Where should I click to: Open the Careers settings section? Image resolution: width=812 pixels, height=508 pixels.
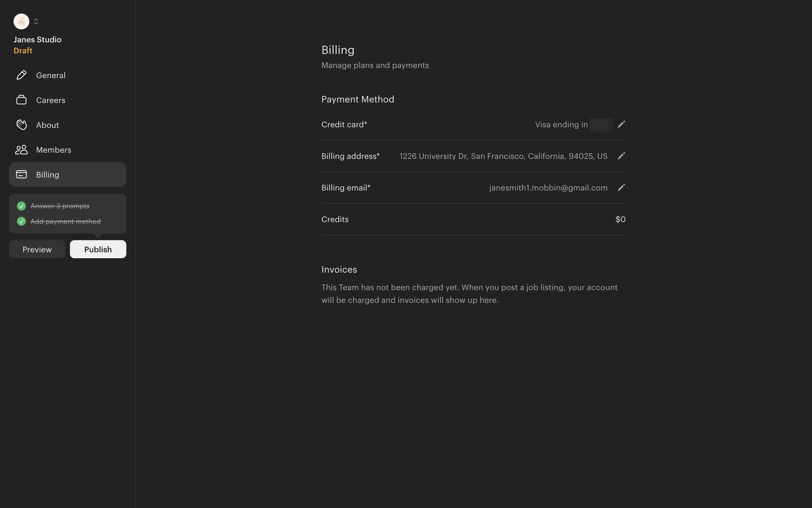pyautogui.click(x=51, y=100)
